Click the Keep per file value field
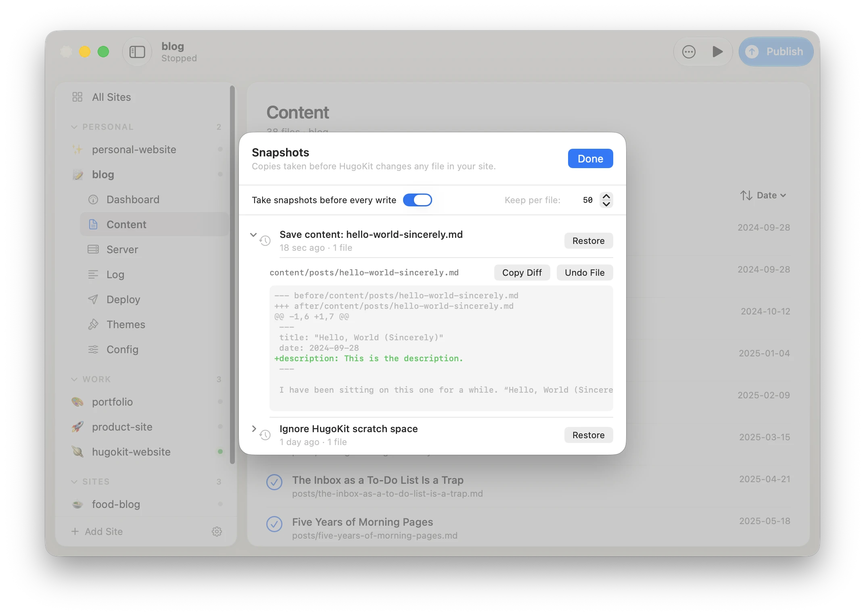Image resolution: width=865 pixels, height=616 pixels. pos(587,200)
